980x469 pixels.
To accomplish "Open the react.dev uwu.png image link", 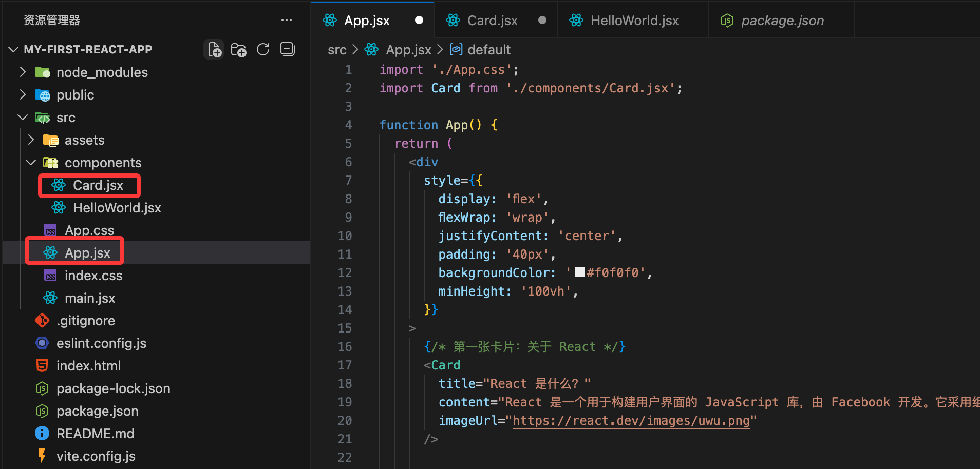I will [631, 421].
